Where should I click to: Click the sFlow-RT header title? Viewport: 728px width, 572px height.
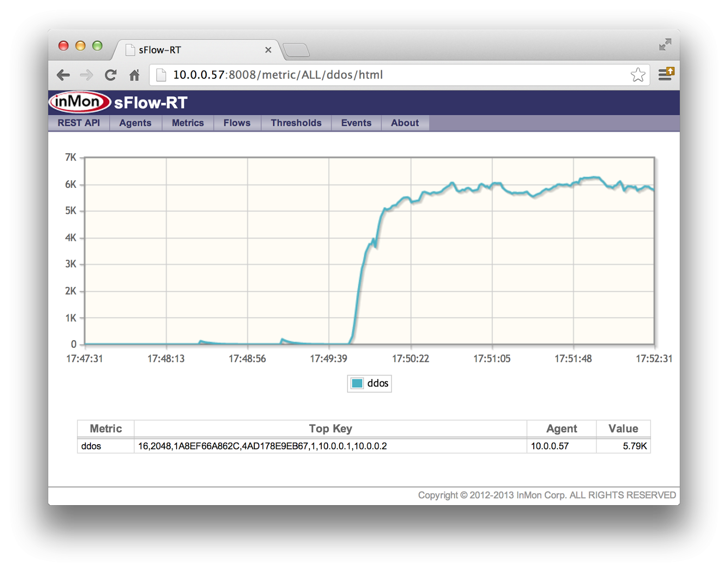pos(151,103)
